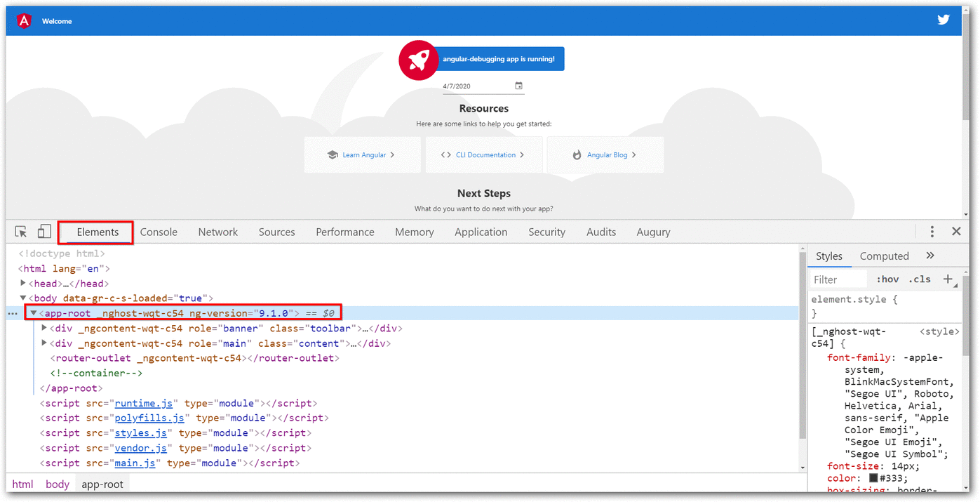Click the Angular logo in header
This screenshot has width=980, height=502.
(x=25, y=21)
